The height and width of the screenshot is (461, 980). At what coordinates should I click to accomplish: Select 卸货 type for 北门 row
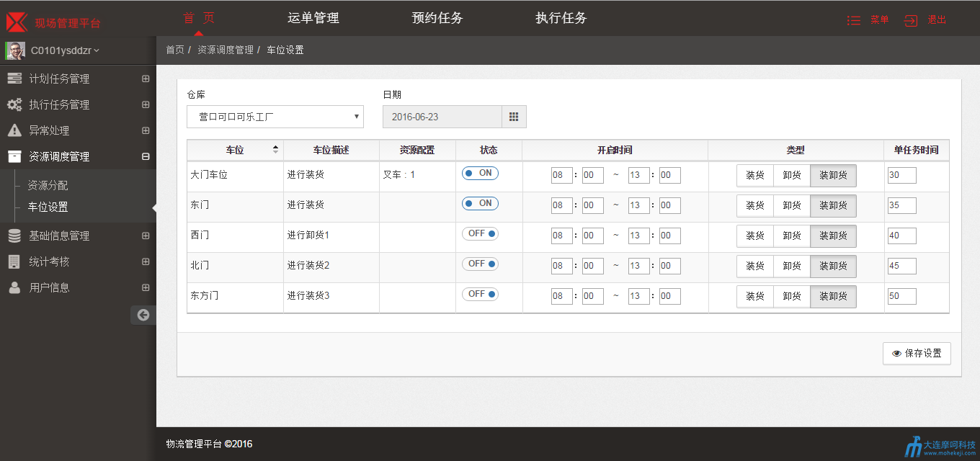pyautogui.click(x=792, y=266)
